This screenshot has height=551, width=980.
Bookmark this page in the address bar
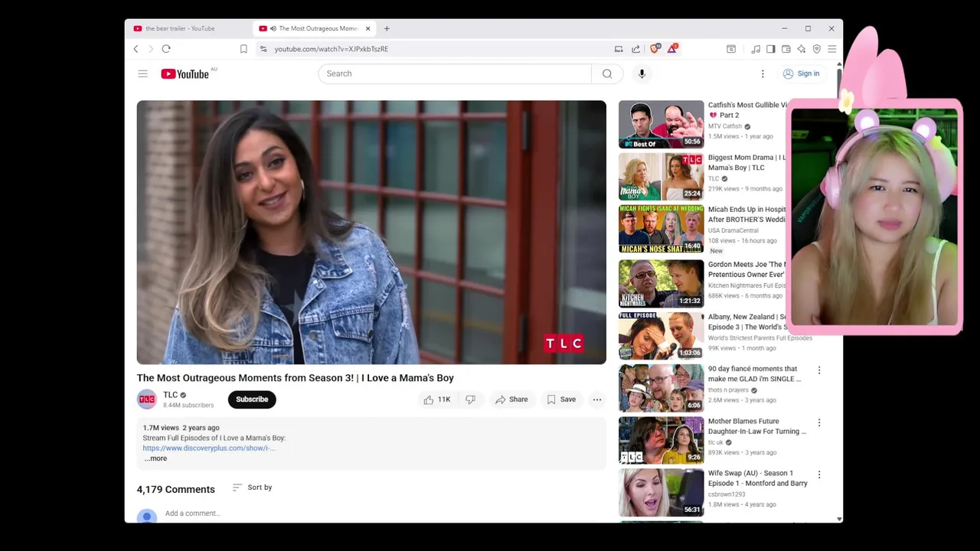pyautogui.click(x=243, y=49)
